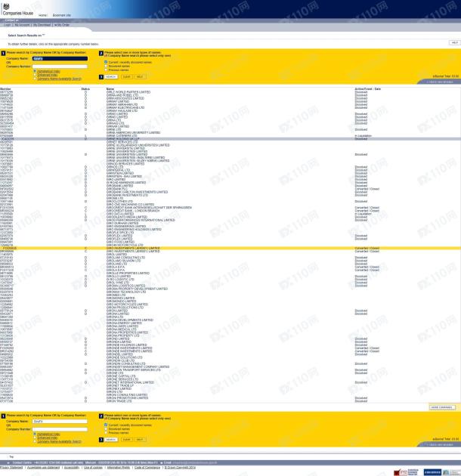The height and width of the screenshot is (476, 461).
Task: Click the footer email address link
Action: (x=195, y=462)
